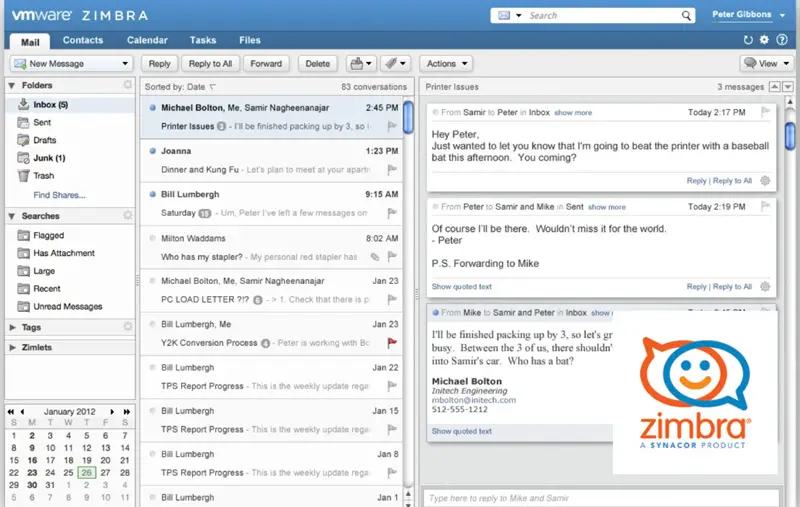
Task: Go to previous month in mini calendar
Action: (x=22, y=412)
